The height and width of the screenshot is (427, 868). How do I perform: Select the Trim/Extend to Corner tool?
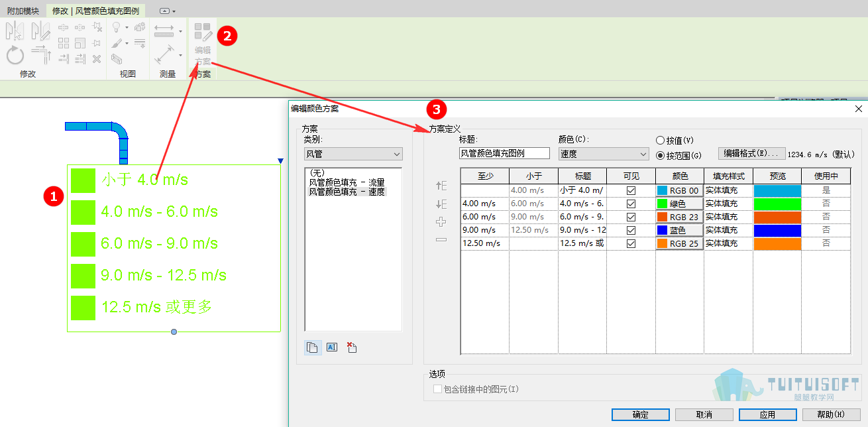[x=41, y=55]
